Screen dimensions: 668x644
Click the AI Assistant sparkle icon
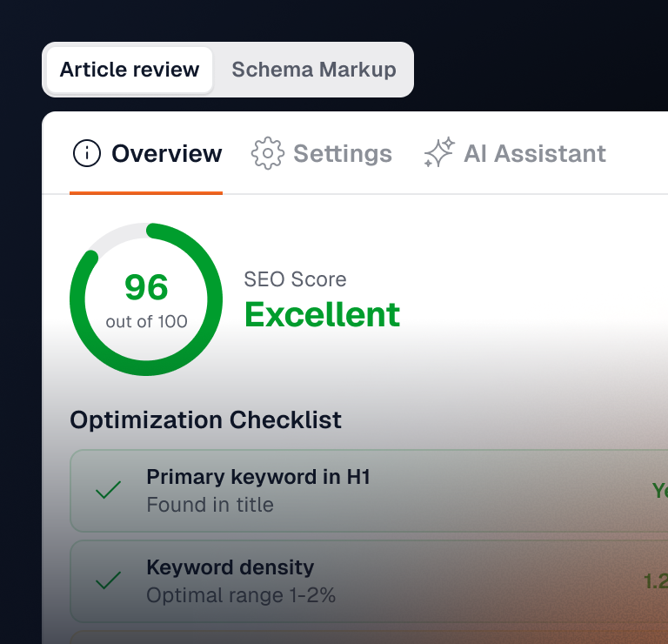click(x=439, y=152)
